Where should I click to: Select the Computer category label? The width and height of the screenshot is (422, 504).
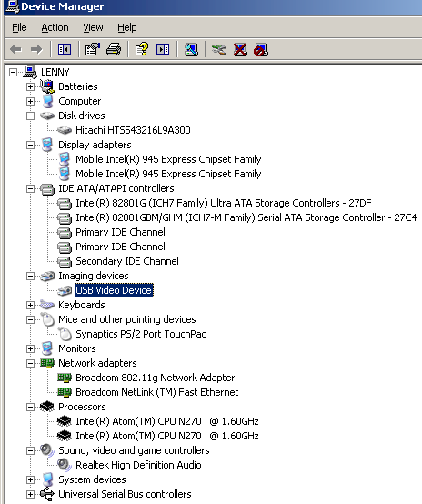(x=80, y=101)
